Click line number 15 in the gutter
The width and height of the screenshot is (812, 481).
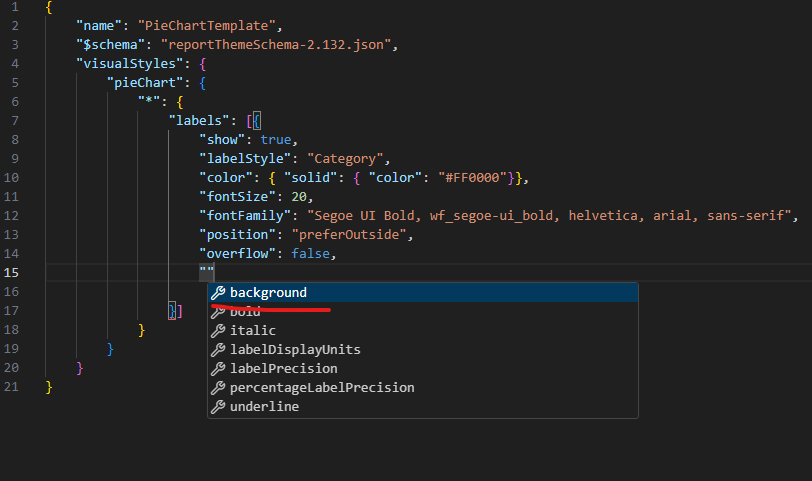(11, 272)
